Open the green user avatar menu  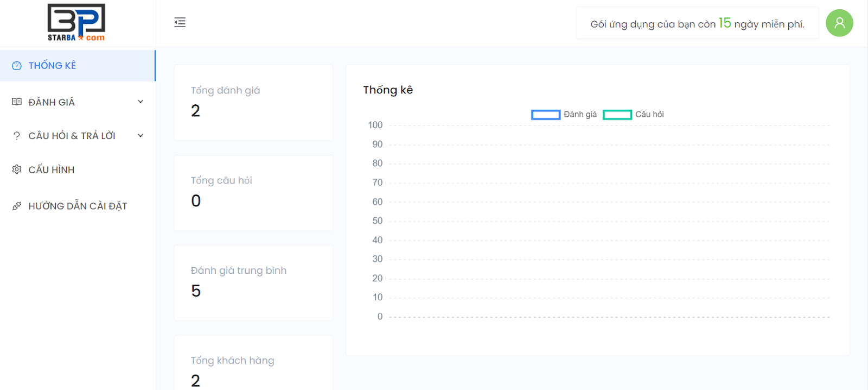(839, 23)
